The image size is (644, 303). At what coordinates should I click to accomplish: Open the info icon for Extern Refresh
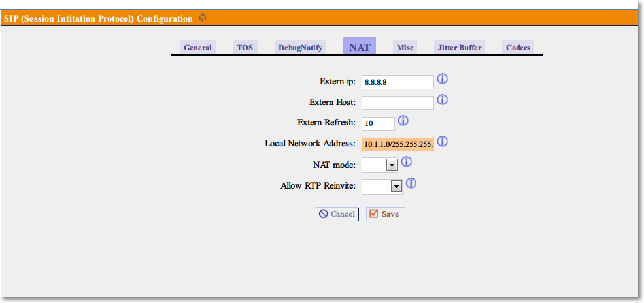[403, 121]
